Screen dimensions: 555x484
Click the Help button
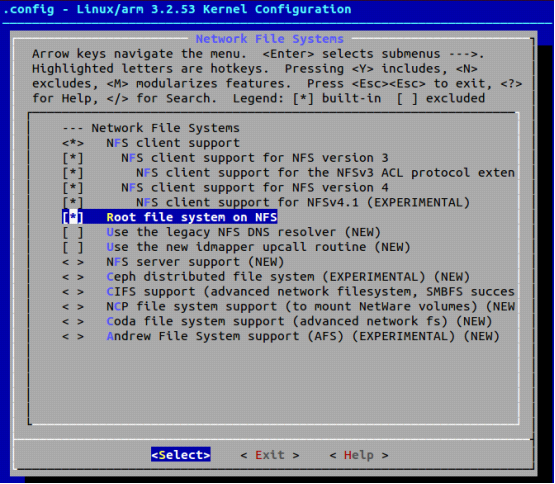pyautogui.click(x=359, y=455)
